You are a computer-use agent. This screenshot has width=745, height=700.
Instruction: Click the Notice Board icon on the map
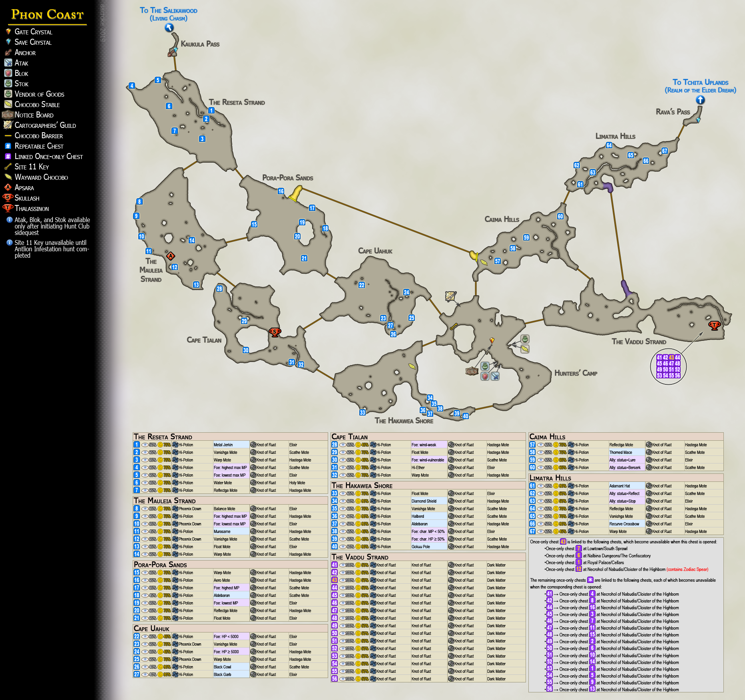pyautogui.click(x=472, y=372)
